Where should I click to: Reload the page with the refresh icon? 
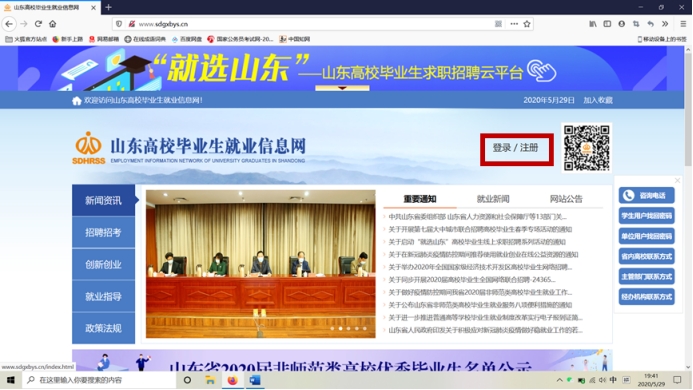pyautogui.click(x=38, y=24)
